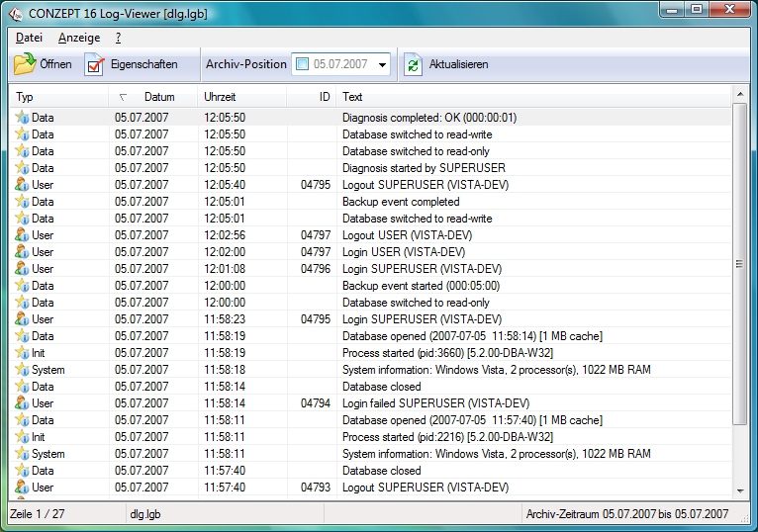Image resolution: width=758 pixels, height=532 pixels.
Task: Click Data icon of Database closed 11:57:40 row
Action: click(22, 471)
